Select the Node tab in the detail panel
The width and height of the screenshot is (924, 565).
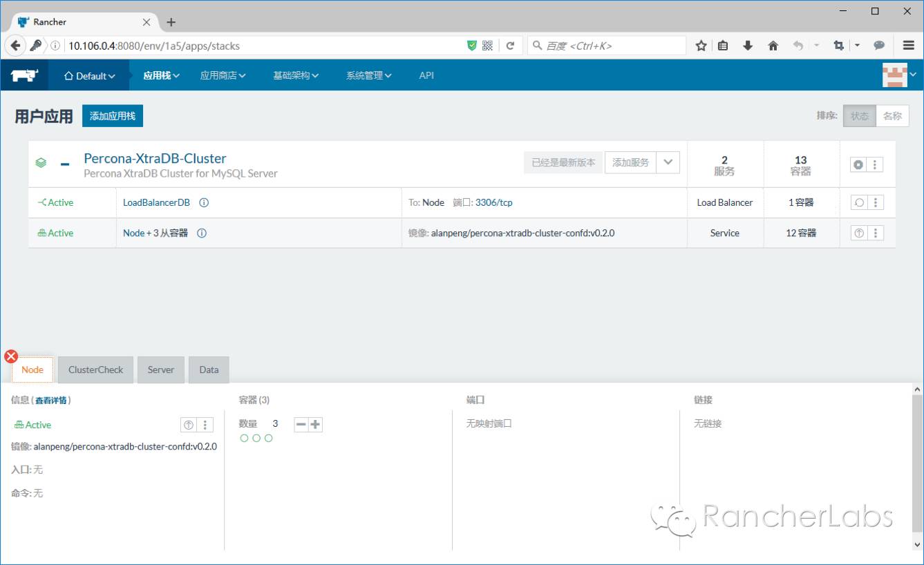point(32,370)
